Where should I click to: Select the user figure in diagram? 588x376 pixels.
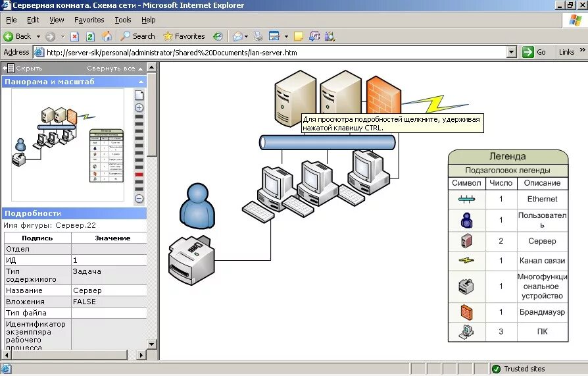197,207
